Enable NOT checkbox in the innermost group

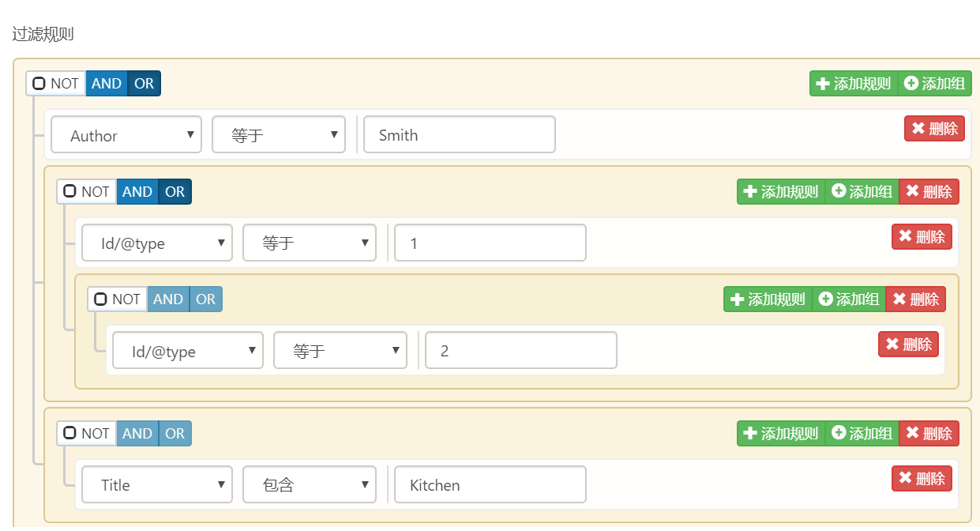(x=100, y=299)
